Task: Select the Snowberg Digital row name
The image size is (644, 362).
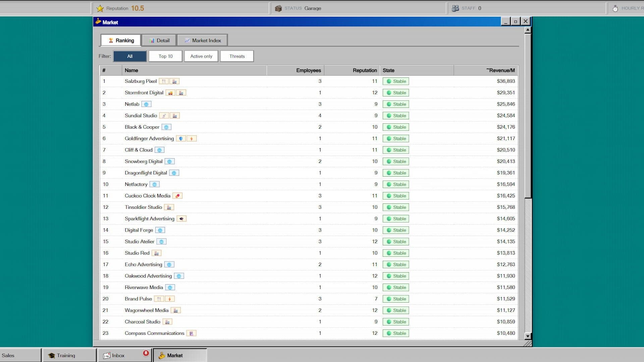Action: pyautogui.click(x=144, y=162)
